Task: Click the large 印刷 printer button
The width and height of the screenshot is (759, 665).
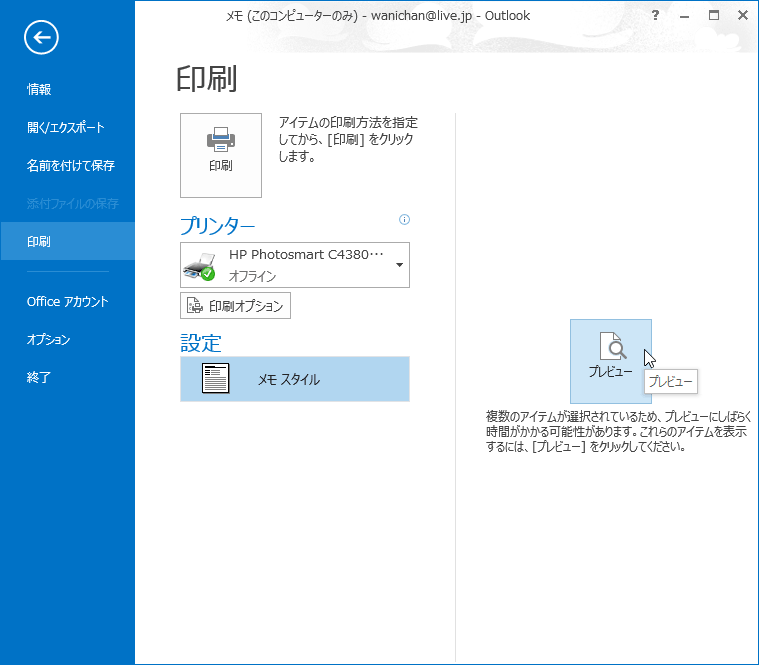Action: coord(221,155)
